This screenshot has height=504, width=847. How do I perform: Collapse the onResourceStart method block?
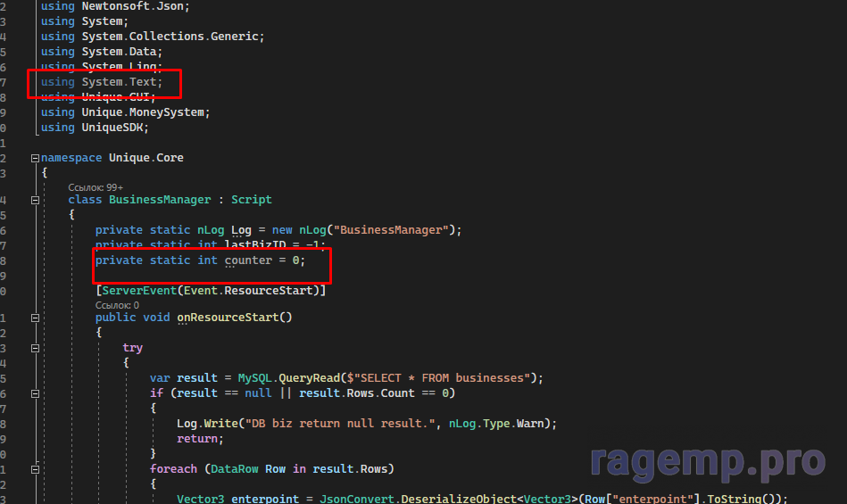click(35, 318)
